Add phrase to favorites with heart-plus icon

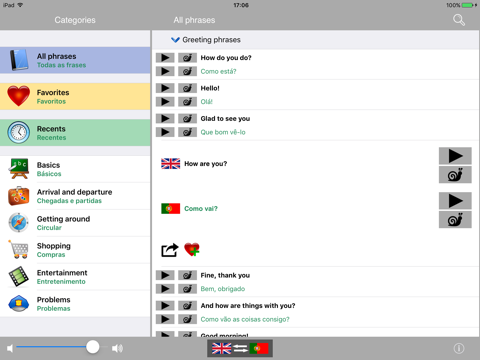[192, 249]
